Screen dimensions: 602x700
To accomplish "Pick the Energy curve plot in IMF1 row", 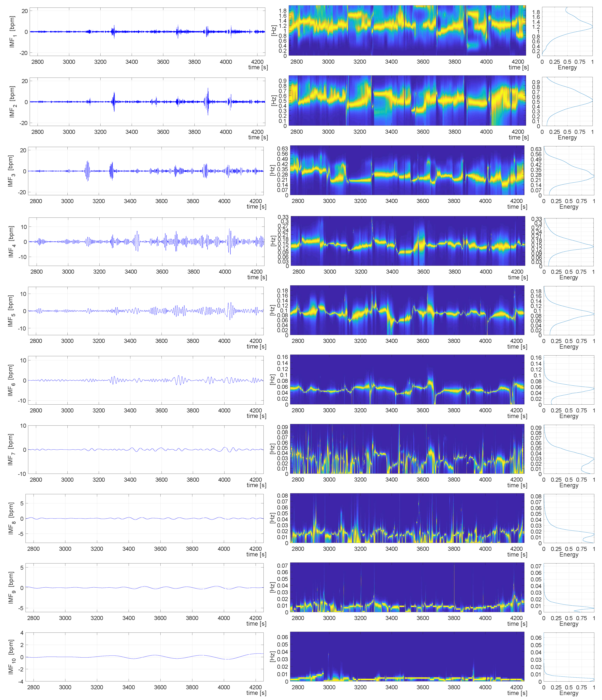I will tap(567, 31).
